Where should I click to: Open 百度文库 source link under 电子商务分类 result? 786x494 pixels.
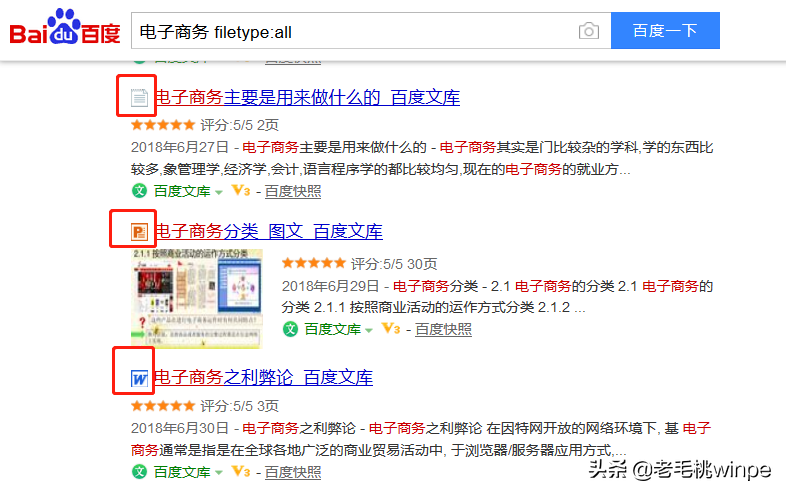point(332,329)
